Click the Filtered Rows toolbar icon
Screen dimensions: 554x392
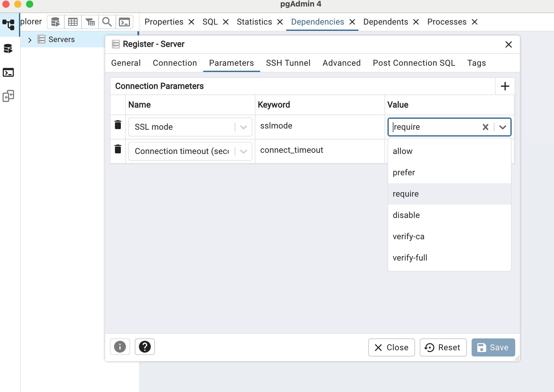[x=90, y=22]
